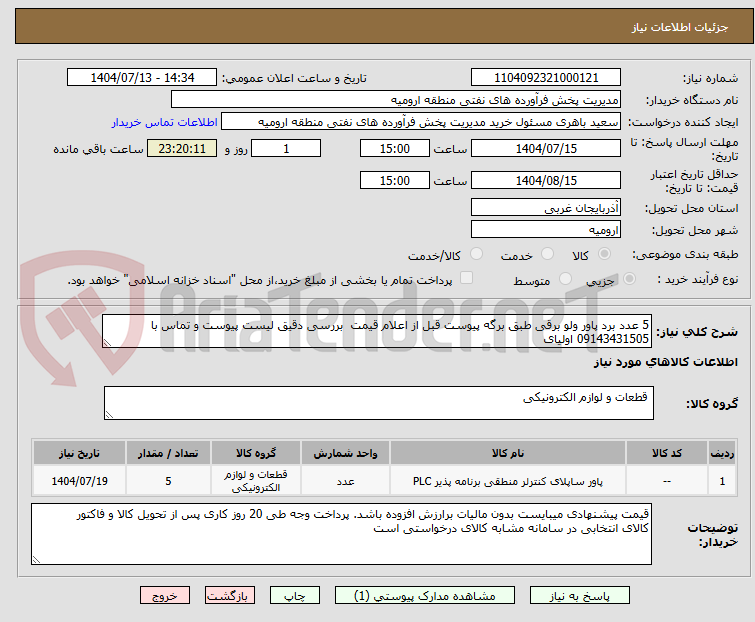Click the پاسخ به نیاز button
The width and height of the screenshot is (755, 622).
tap(580, 596)
